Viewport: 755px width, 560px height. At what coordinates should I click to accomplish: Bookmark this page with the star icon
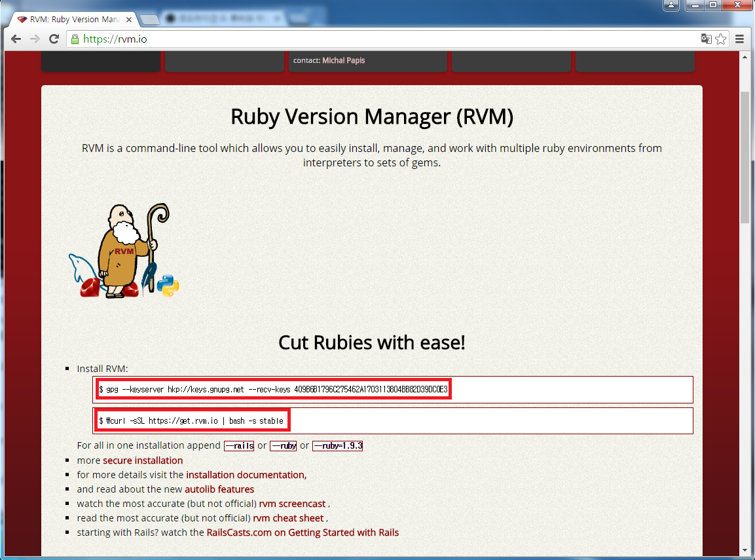[721, 39]
